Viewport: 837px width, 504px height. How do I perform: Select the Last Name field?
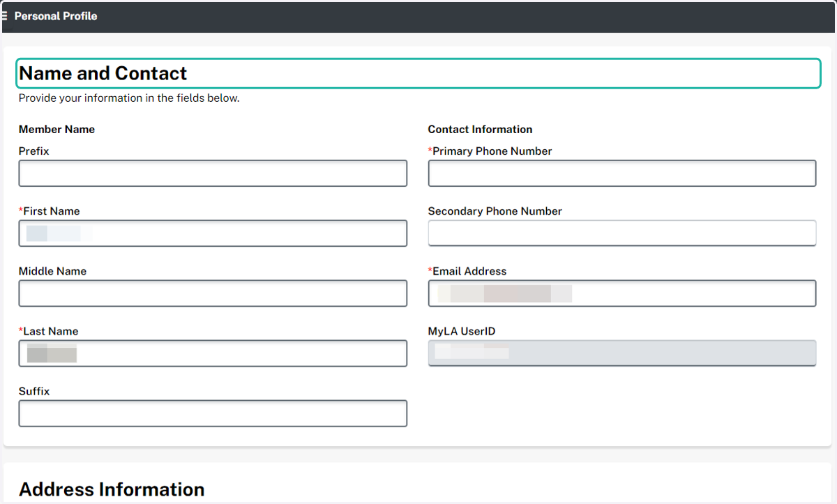click(213, 353)
